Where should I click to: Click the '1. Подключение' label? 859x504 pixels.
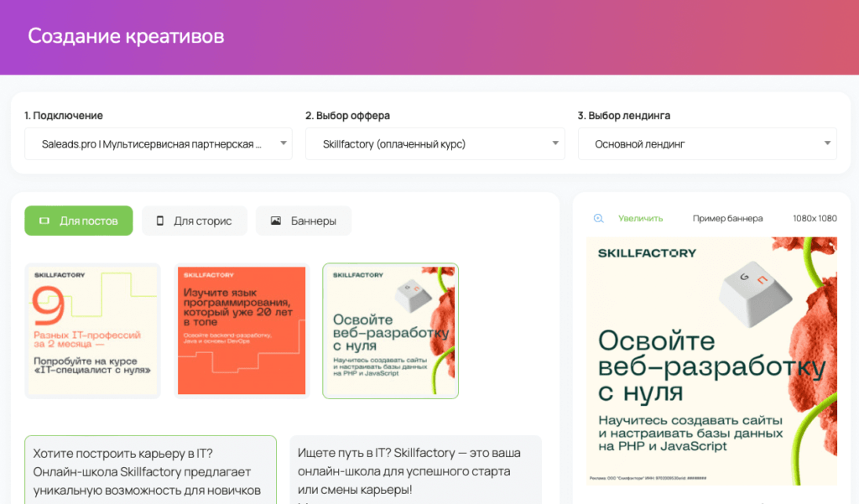[x=64, y=116]
